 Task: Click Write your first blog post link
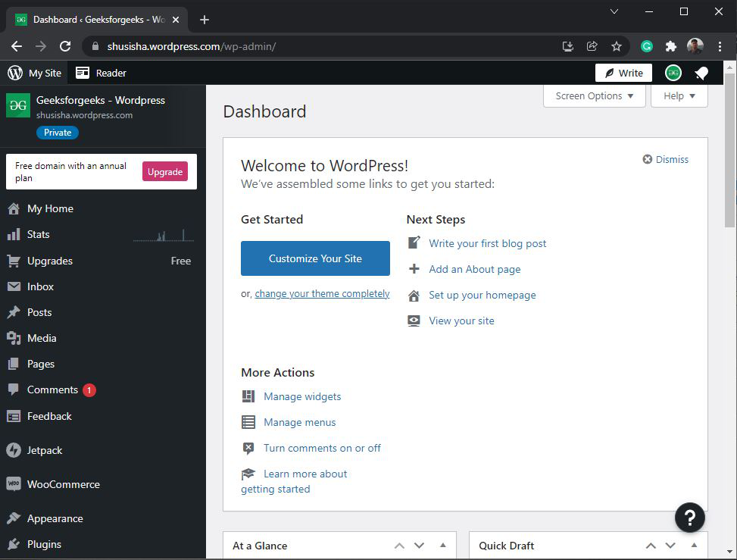(x=487, y=243)
